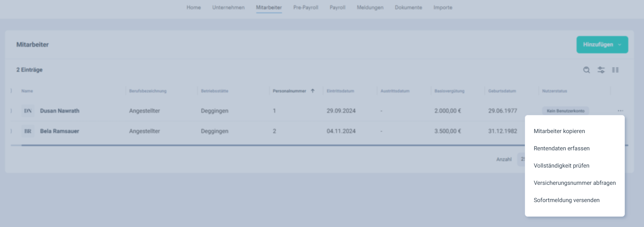644x227 pixels.
Task: Click the Kein Benutzerkonto status badge
Action: click(565, 111)
